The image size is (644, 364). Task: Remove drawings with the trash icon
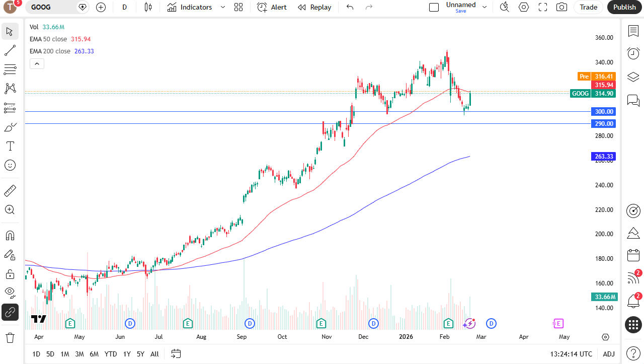(10, 337)
